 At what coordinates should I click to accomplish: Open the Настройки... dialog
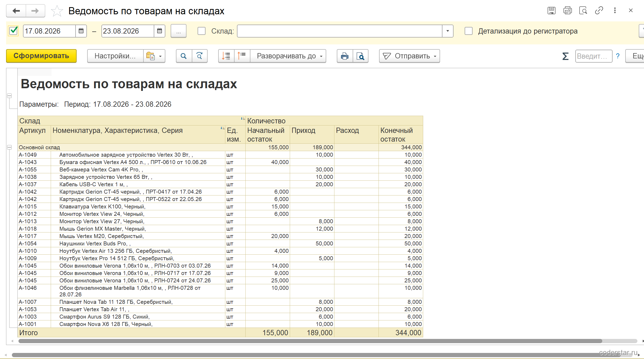point(115,56)
